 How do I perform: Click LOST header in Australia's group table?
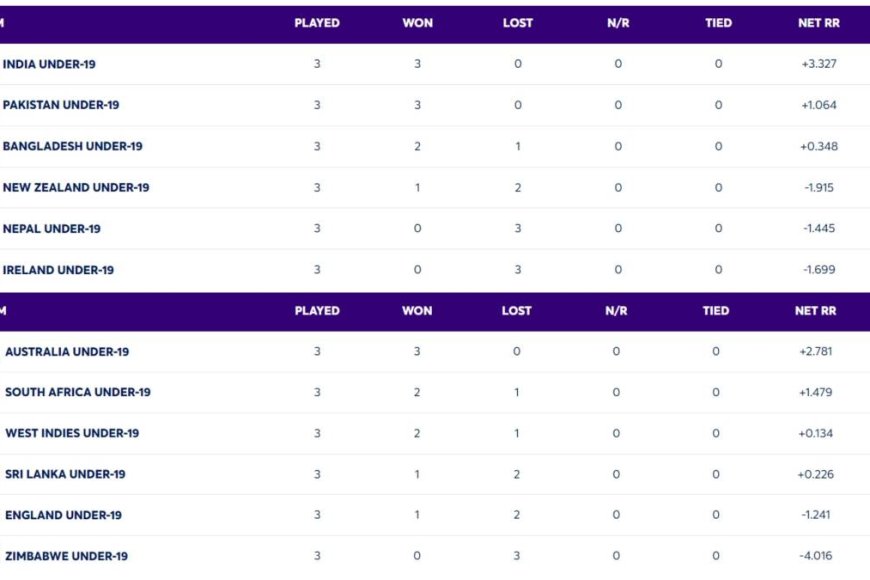click(x=516, y=311)
